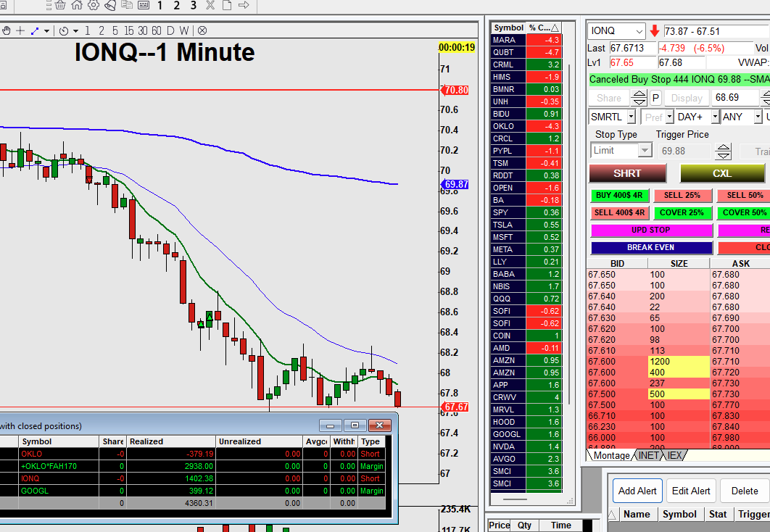Set chart to 5 minute timeframe

pos(115,31)
